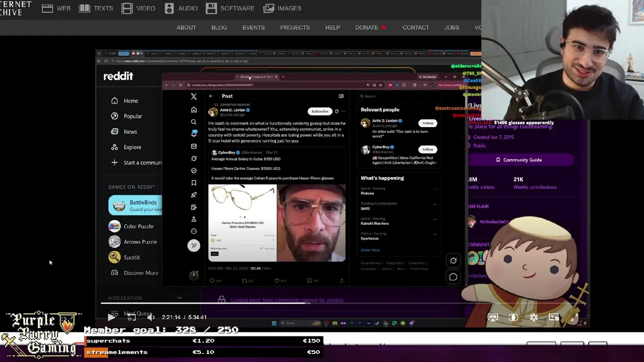The image size is (644, 362).
Task: Click reply icon under the tweet
Action: click(212, 281)
